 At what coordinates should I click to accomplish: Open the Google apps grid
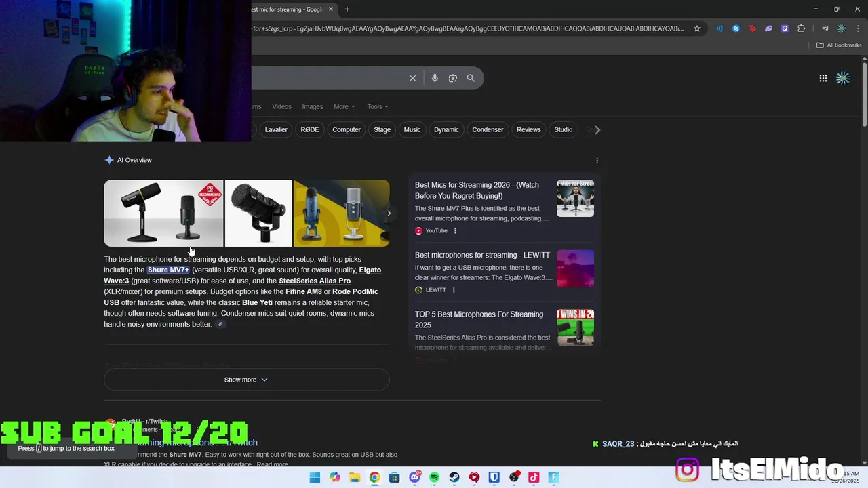click(823, 78)
